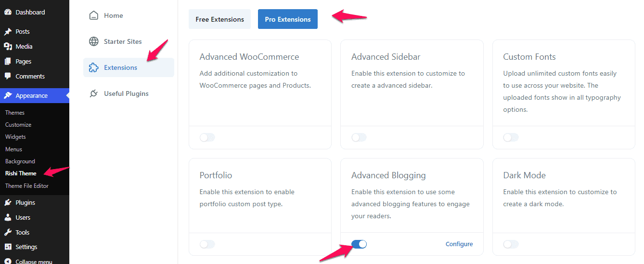The image size is (644, 264).
Task: Click the Comments bubble icon
Action: coord(8,77)
